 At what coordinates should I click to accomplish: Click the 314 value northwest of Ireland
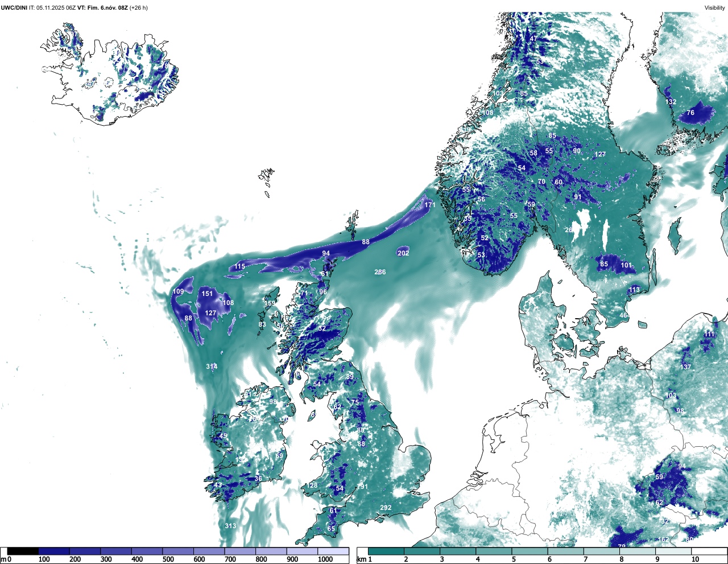point(212,367)
